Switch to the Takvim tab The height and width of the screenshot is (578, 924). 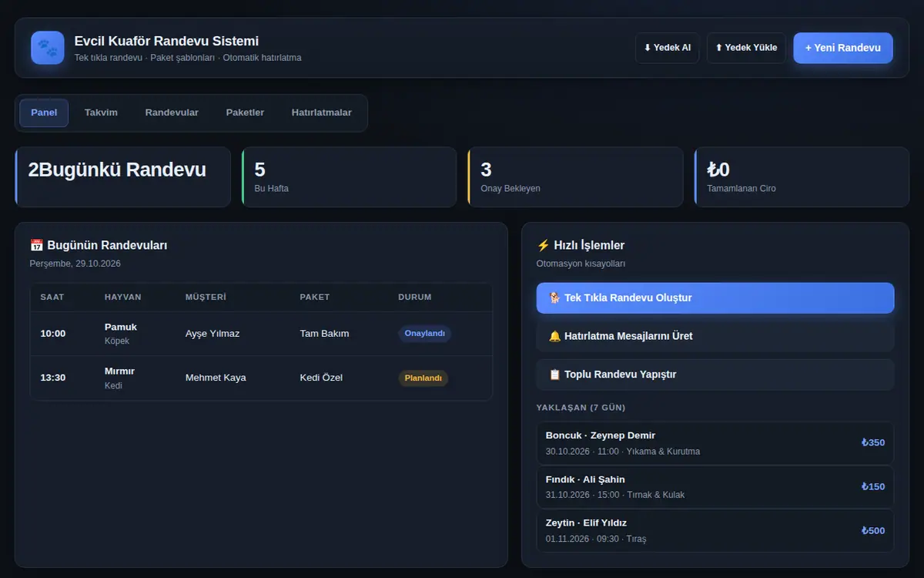(101, 113)
